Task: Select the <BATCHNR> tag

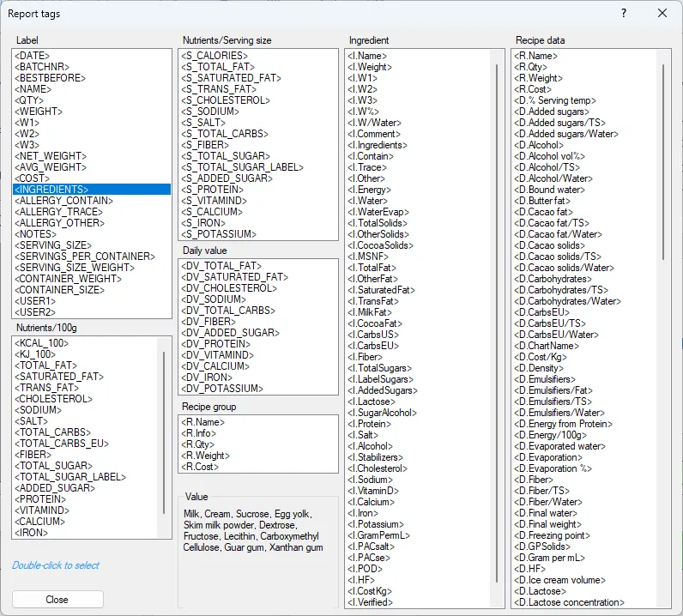Action: pyautogui.click(x=42, y=67)
